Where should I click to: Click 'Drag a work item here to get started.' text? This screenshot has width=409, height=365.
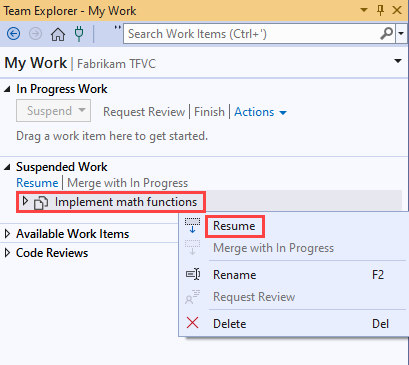click(x=112, y=136)
